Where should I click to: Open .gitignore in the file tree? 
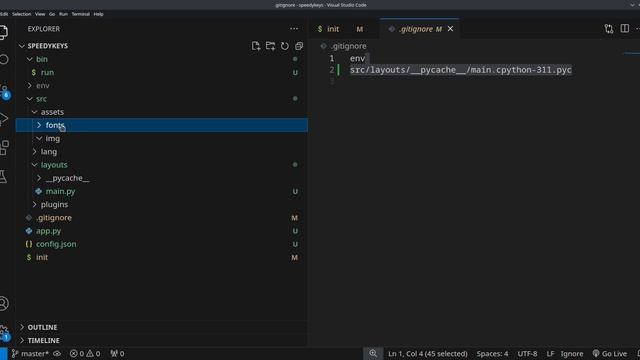coord(162,218)
